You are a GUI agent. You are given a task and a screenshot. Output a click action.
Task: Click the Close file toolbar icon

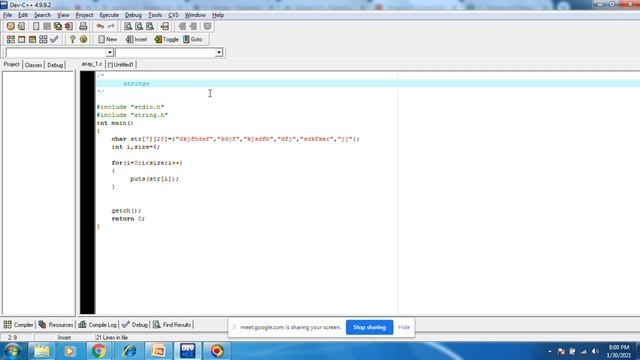pos(69,26)
